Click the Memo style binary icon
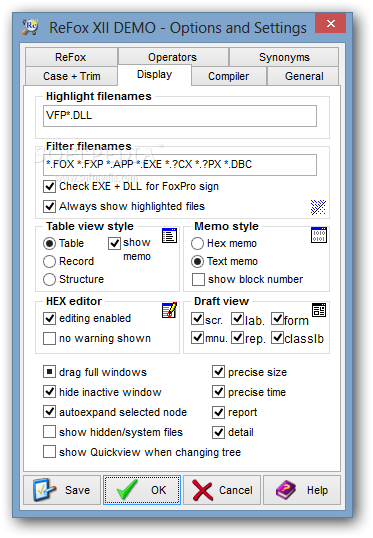Viewport: 373px width, 538px height. [x=319, y=235]
